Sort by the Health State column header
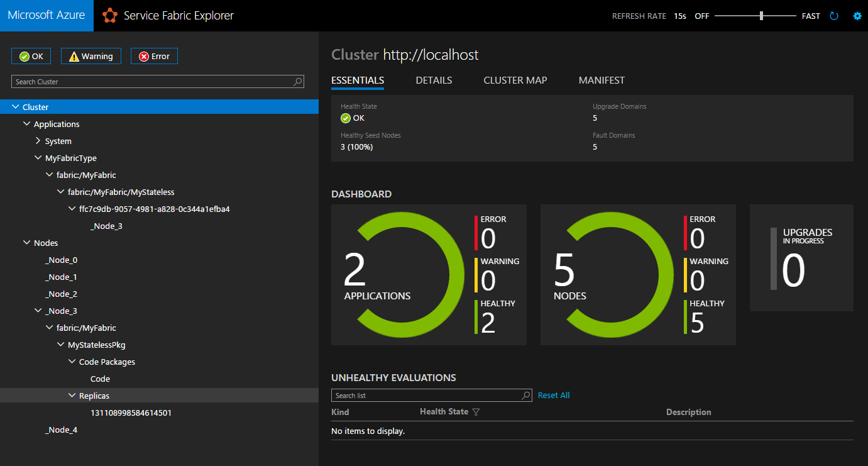Viewport: 868px width, 466px height. (x=444, y=411)
